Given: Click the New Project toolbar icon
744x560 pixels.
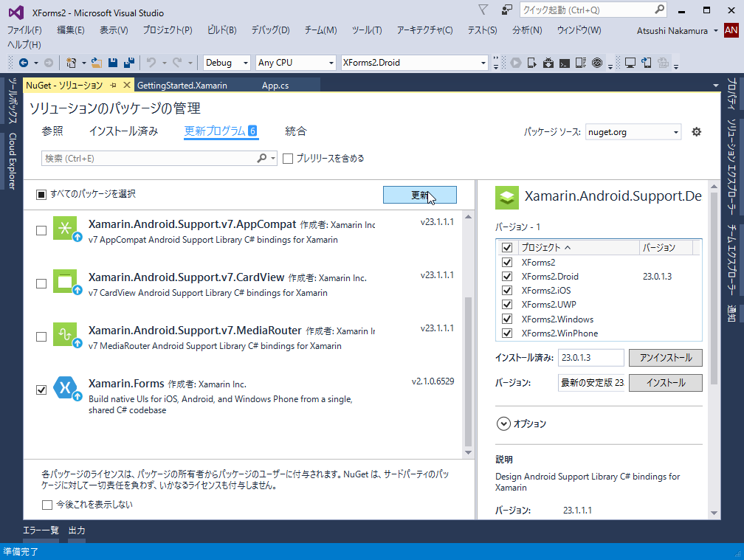Looking at the screenshot, I should coord(71,63).
